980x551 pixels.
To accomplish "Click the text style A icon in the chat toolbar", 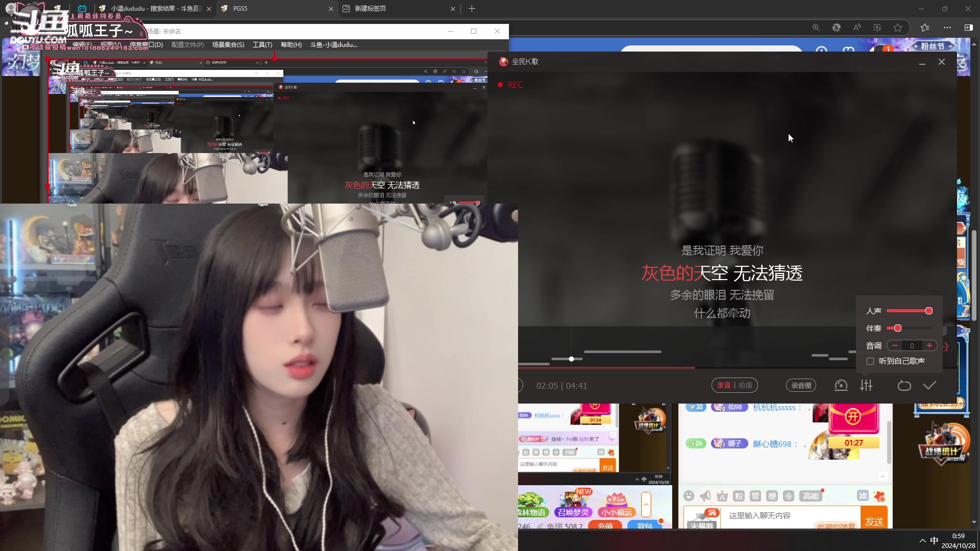I will (722, 496).
